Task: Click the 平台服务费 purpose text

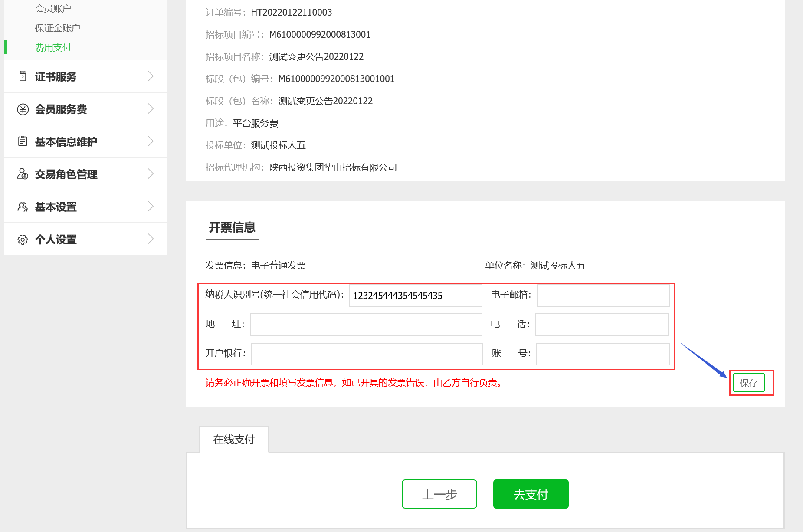Action: (256, 123)
